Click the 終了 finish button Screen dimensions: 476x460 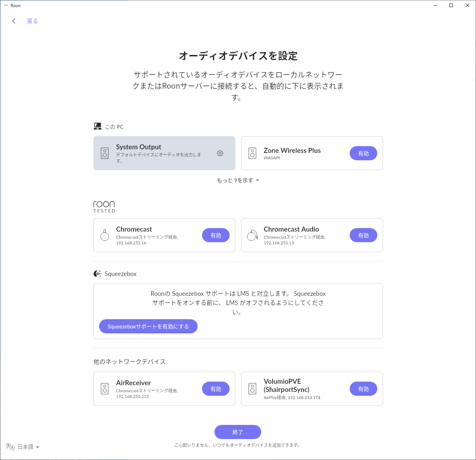point(238,432)
